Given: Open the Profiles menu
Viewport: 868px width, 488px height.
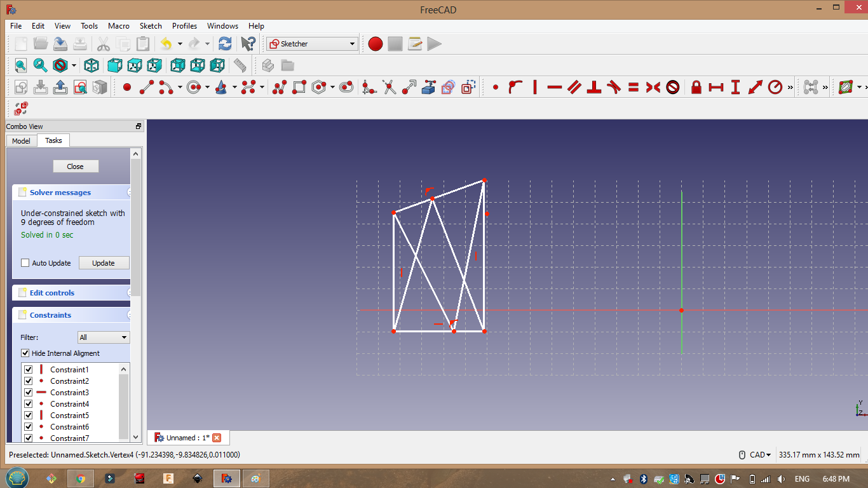Looking at the screenshot, I should click(x=184, y=26).
